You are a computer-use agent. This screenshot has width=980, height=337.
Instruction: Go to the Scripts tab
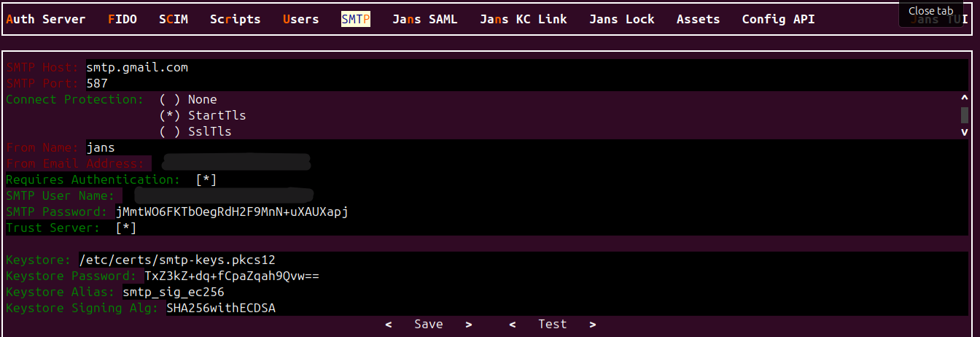235,20
